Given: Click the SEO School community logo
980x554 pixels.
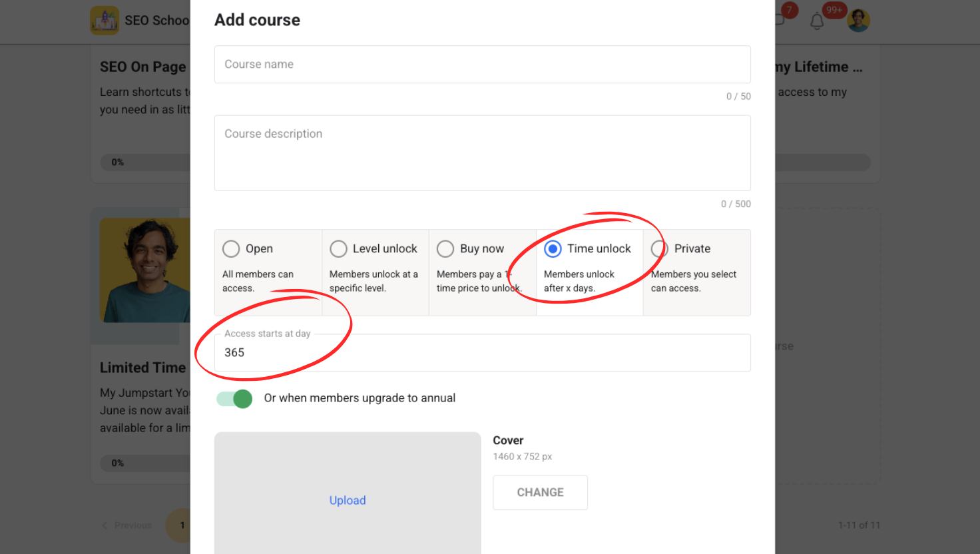Looking at the screenshot, I should click(105, 21).
